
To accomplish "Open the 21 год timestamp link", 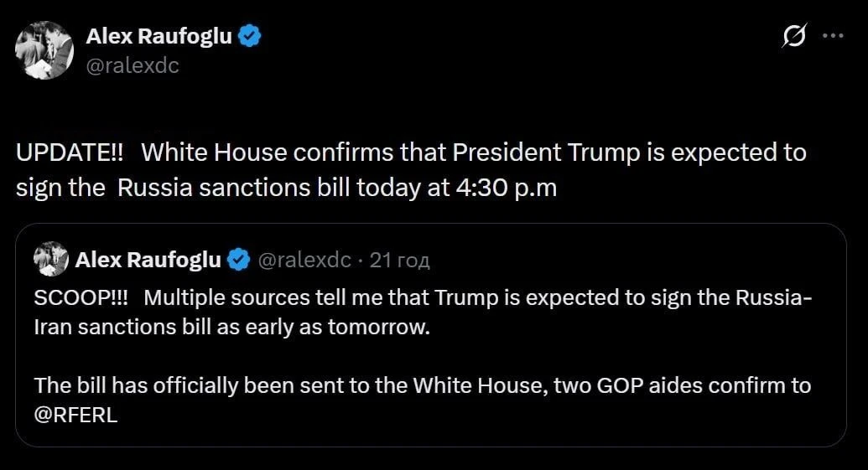I will 400,260.
